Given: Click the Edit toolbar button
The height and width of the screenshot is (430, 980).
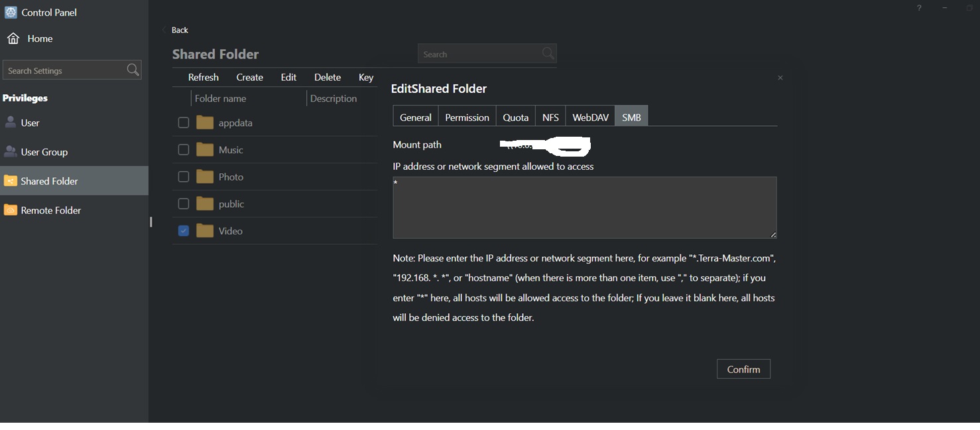Looking at the screenshot, I should pyautogui.click(x=288, y=77).
